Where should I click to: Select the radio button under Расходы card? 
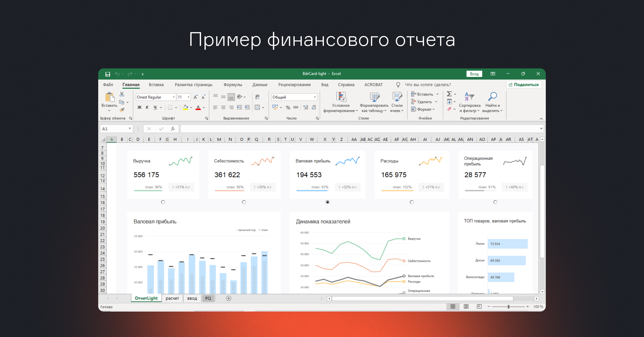coord(412,202)
